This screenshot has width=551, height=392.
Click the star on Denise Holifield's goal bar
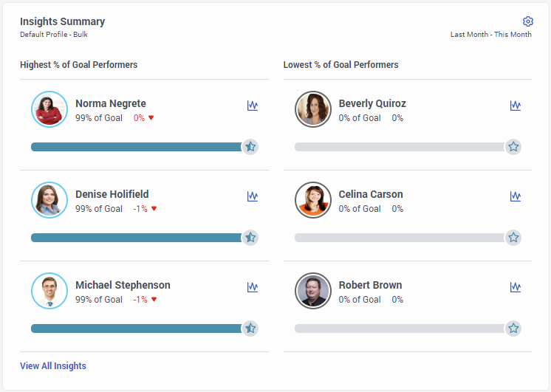coord(250,238)
